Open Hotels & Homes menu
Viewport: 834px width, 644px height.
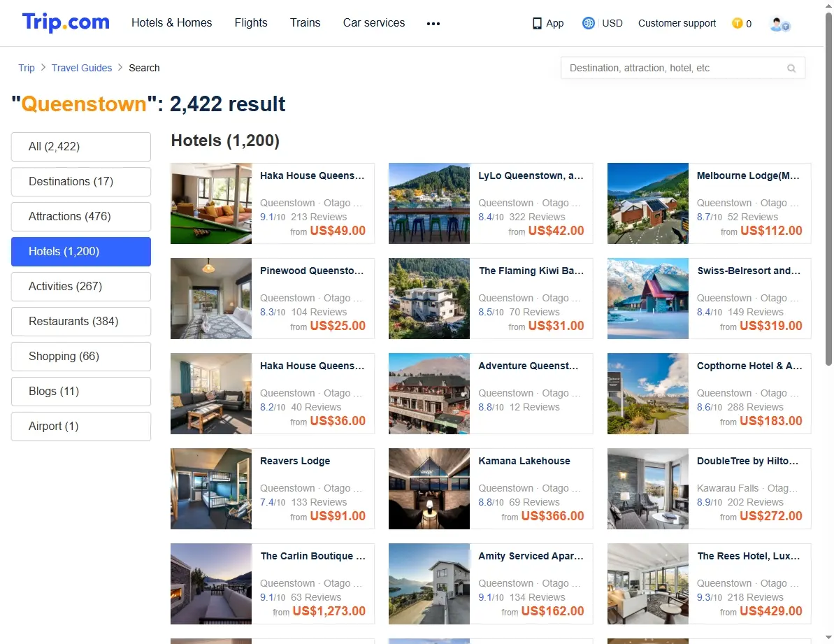(x=172, y=23)
